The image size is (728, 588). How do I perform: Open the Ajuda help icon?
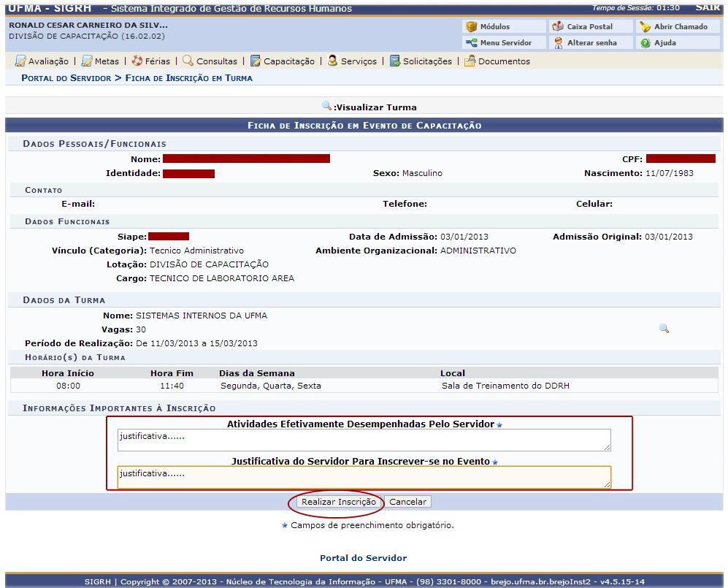tap(645, 43)
